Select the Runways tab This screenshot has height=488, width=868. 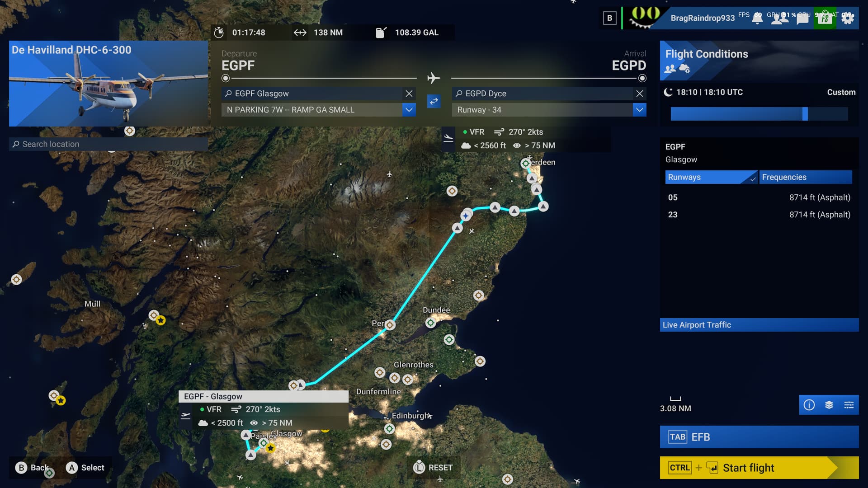pos(711,177)
